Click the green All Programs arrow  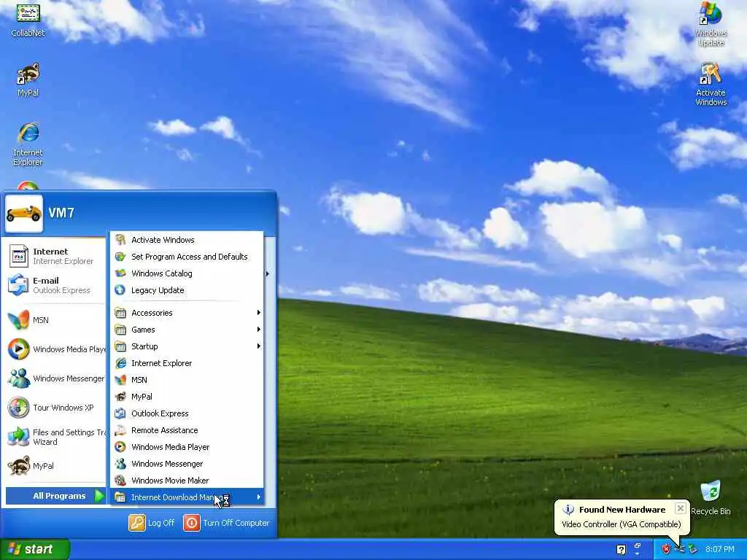99,496
